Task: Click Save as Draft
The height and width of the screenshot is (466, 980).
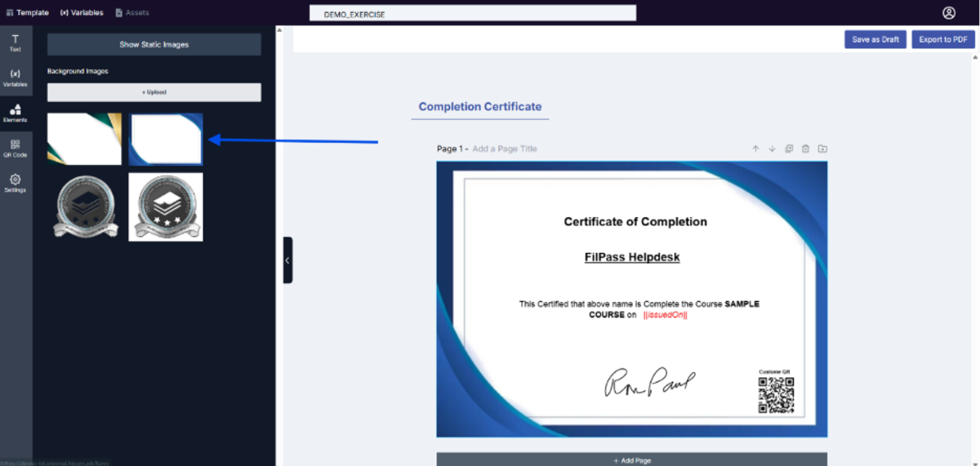Action: (875, 39)
